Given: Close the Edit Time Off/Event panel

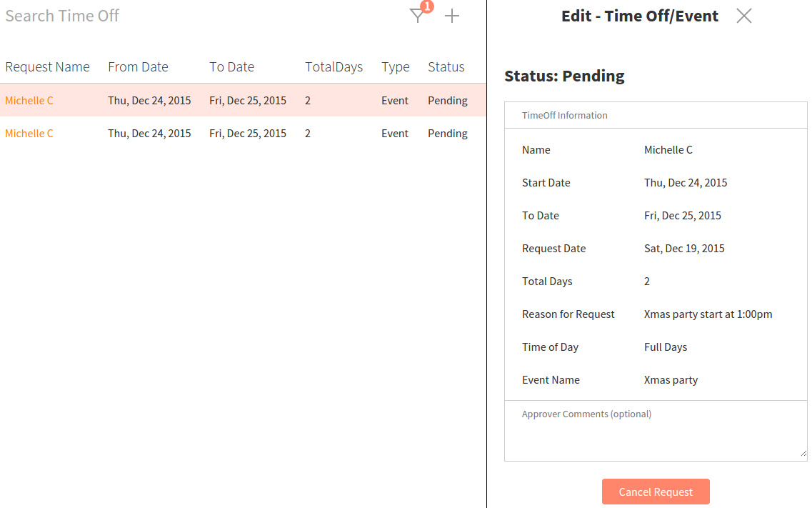Looking at the screenshot, I should click(x=743, y=16).
